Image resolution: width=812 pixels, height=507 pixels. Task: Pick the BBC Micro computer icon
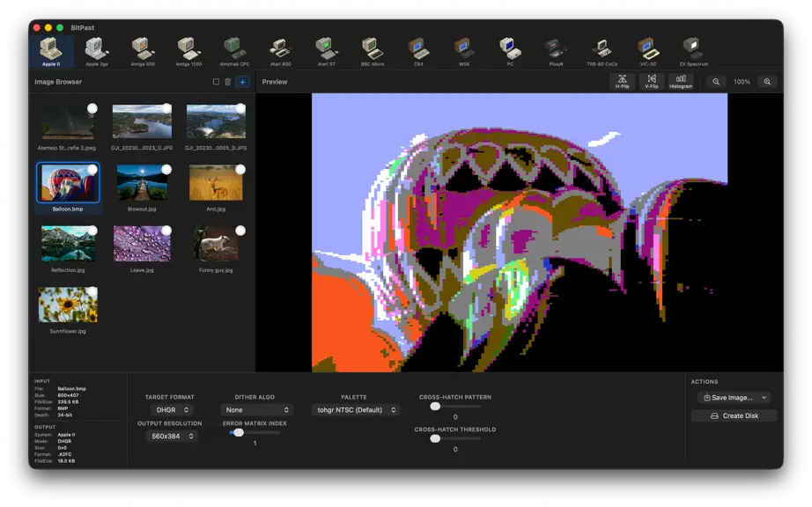[x=373, y=52]
